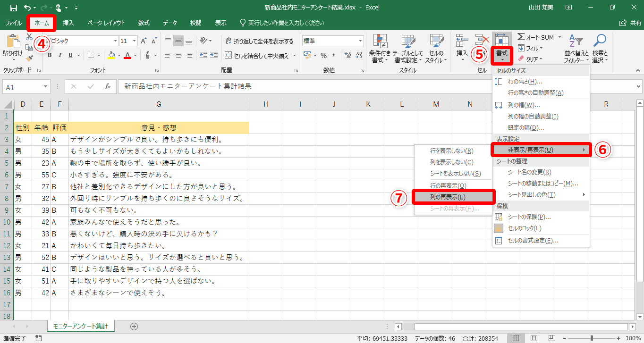Click the insert function fx icon
Screen dimensions: 644x343
(x=108, y=87)
